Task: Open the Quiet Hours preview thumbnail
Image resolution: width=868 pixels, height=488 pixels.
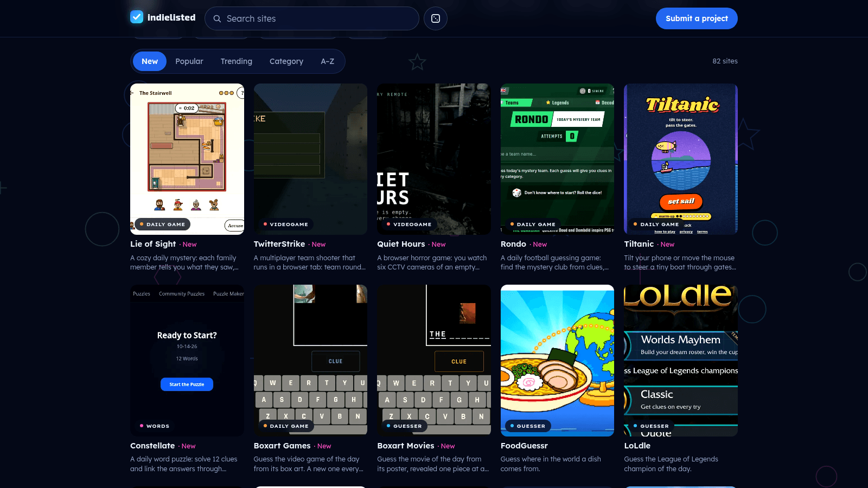Action: tap(434, 159)
